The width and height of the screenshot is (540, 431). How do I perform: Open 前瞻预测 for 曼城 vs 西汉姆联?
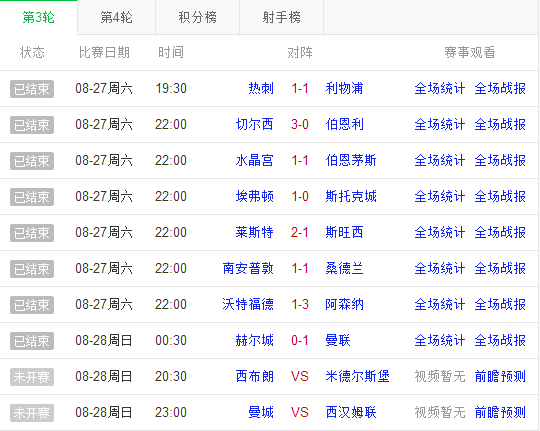(500, 412)
